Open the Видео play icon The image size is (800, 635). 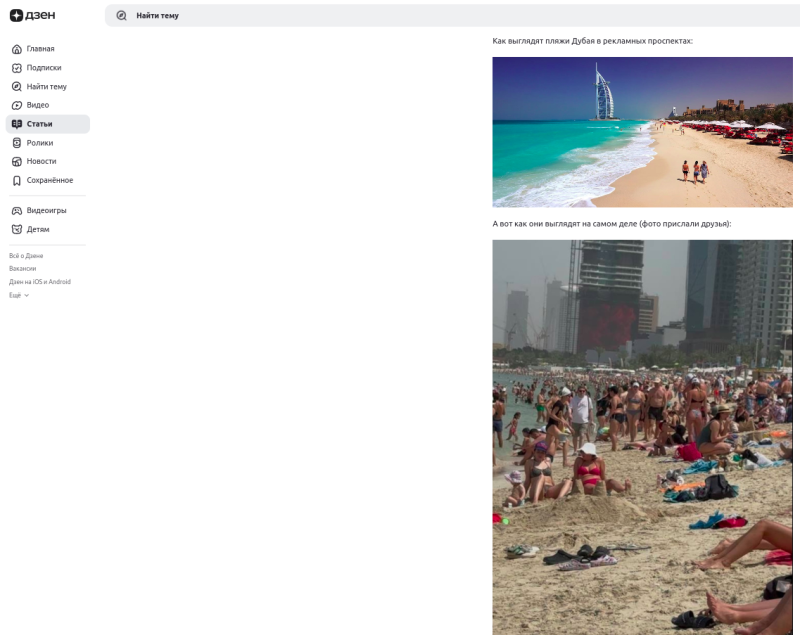(x=17, y=105)
